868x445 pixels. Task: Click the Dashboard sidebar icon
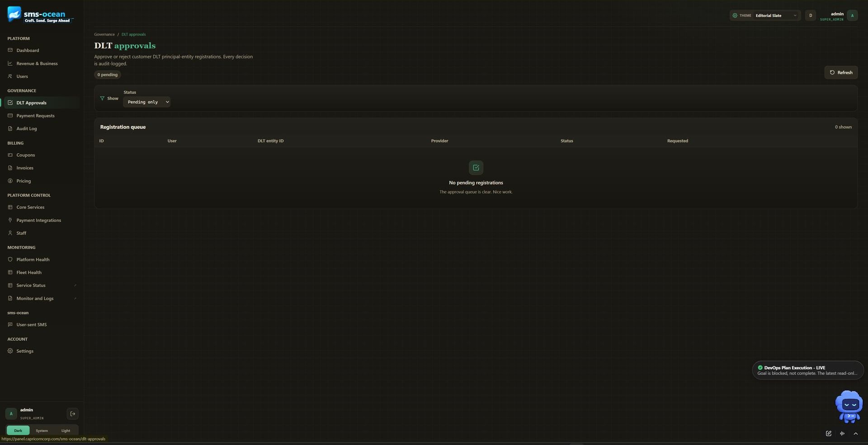tap(10, 50)
